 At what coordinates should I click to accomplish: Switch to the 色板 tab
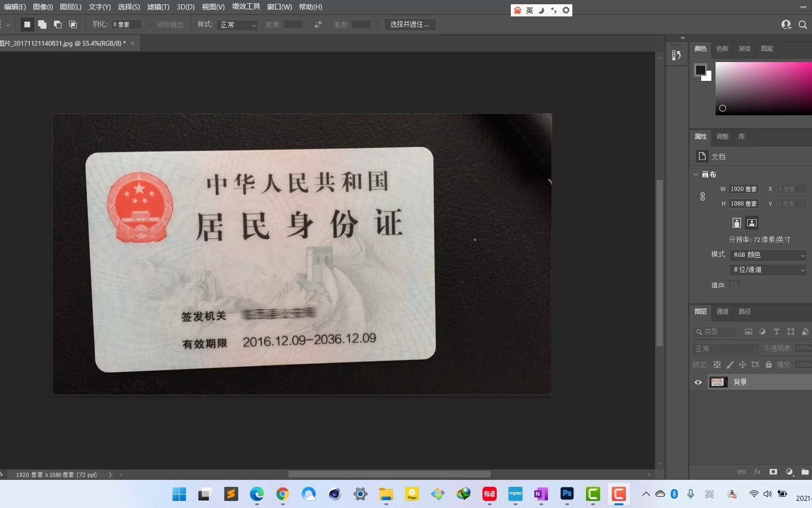coord(722,48)
